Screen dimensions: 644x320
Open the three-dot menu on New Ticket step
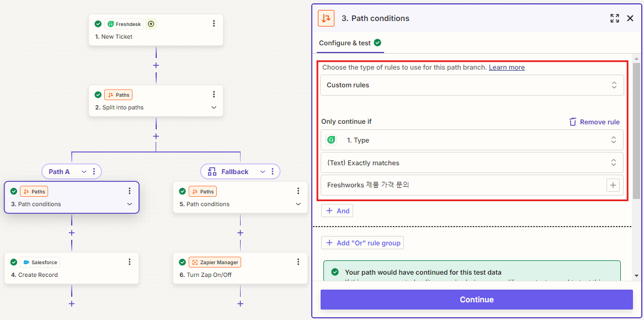tap(214, 24)
